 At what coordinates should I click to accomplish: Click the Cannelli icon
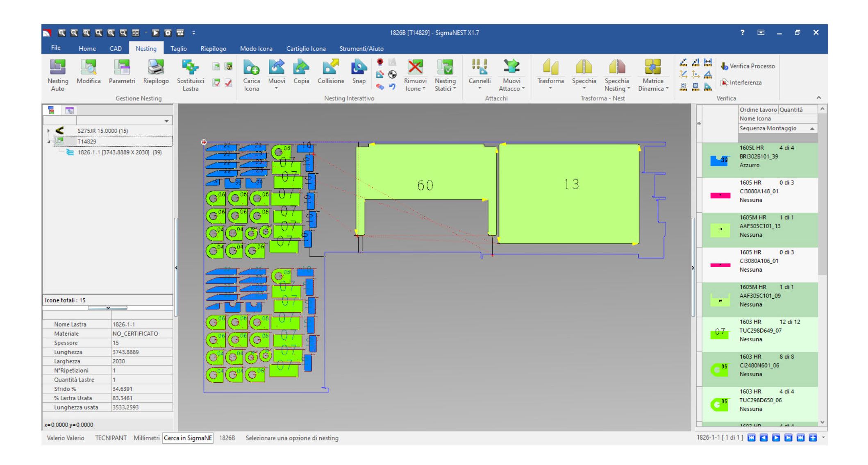(x=479, y=67)
